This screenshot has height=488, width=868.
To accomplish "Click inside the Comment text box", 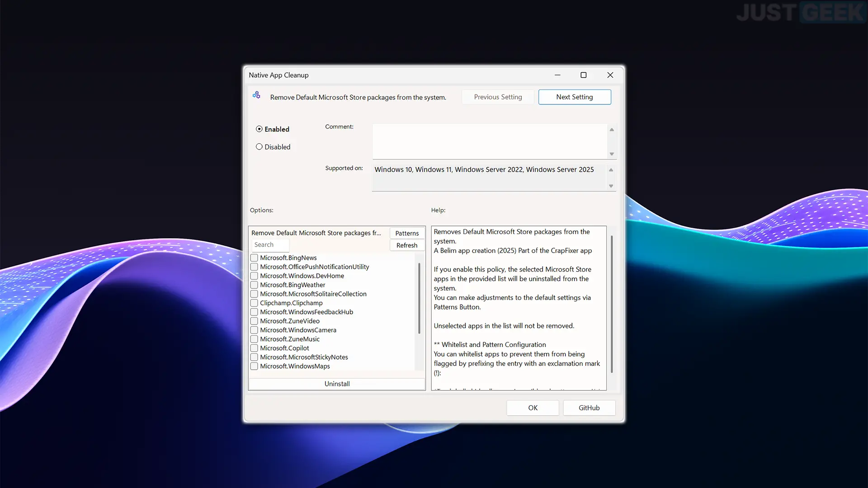I will coord(490,141).
